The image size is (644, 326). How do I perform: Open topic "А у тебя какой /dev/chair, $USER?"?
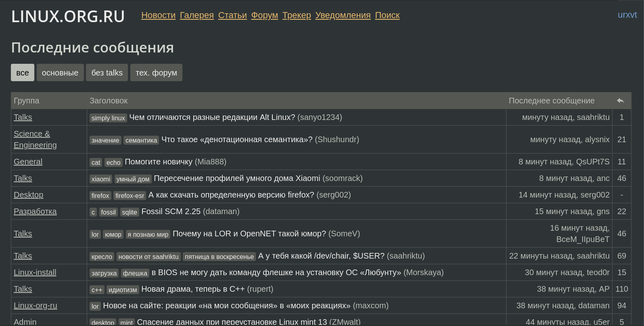click(x=321, y=256)
